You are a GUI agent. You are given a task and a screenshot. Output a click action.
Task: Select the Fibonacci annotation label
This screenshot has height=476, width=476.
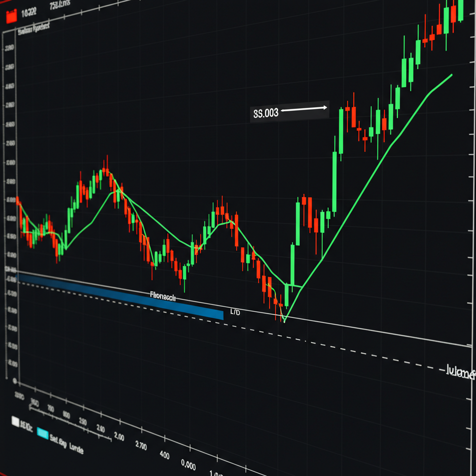pos(163,296)
